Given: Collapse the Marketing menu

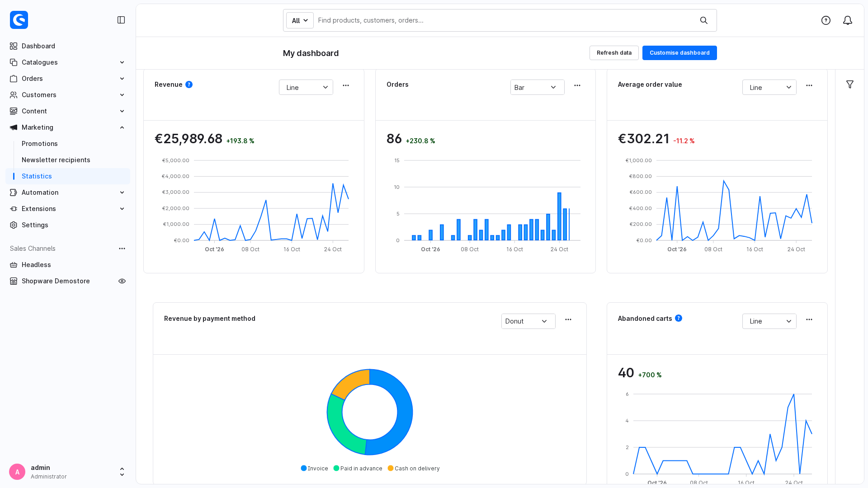Looking at the screenshot, I should (68, 127).
